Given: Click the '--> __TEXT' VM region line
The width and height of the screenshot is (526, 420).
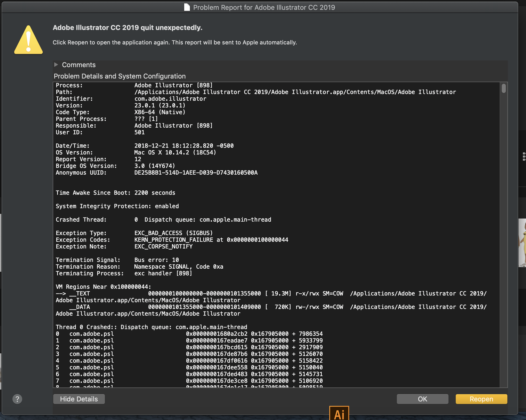Looking at the screenshot, I should tap(271, 293).
